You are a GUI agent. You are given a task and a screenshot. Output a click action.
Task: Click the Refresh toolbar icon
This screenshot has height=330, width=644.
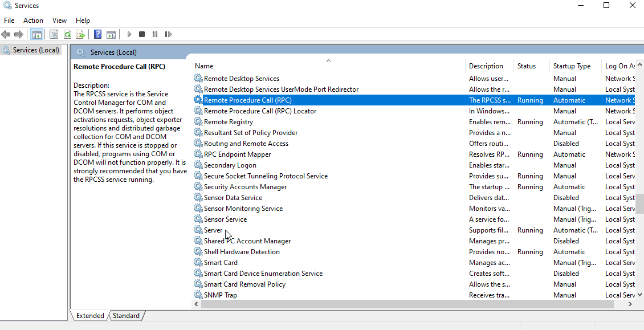click(67, 35)
